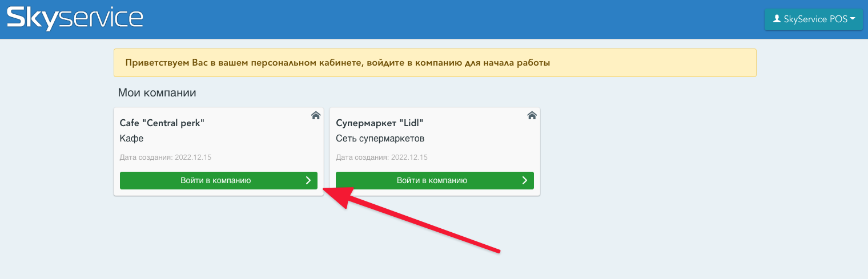Expand the SkyService POS dropdown caret
Viewport: 868px width, 279px height.
(x=853, y=19)
